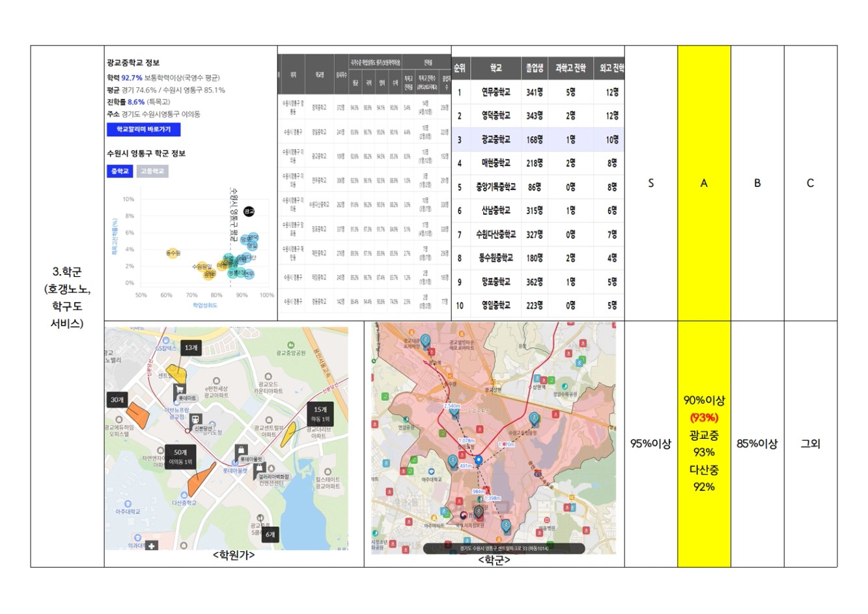868x614 pixels.
Task: Click the 1,078m distance label
Action: (466, 441)
